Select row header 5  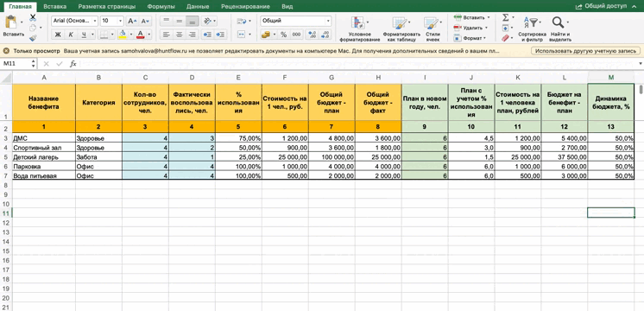coord(6,157)
